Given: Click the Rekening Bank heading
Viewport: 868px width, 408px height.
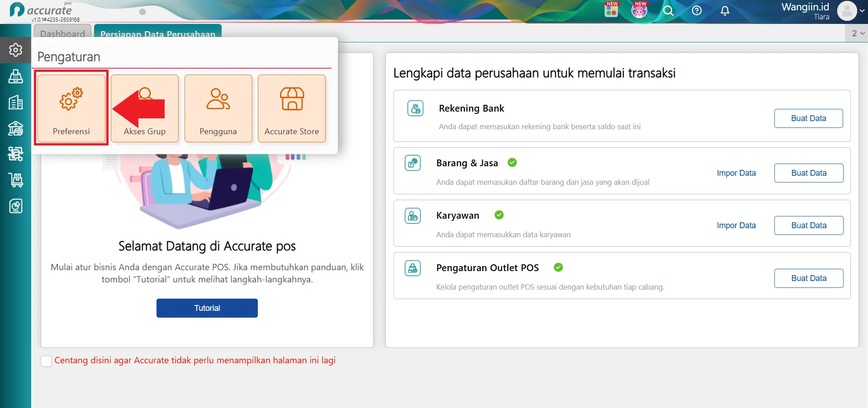Looking at the screenshot, I should 471,108.
